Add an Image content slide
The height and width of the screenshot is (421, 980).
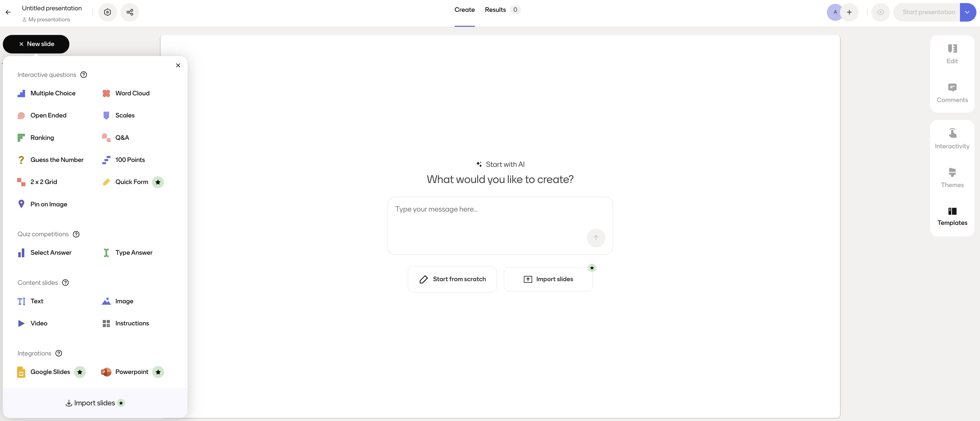point(118,301)
